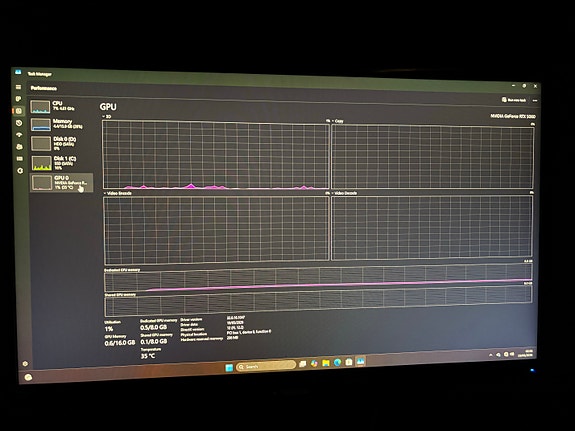
Task: Click the Performance page title
Action: [44, 88]
